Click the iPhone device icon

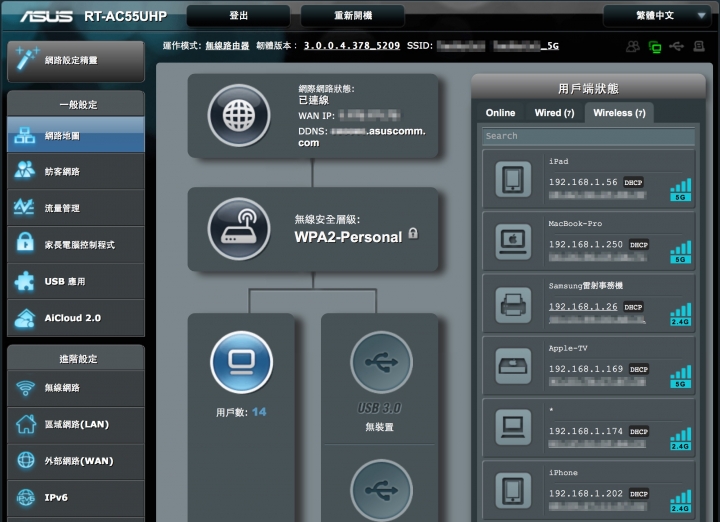tap(513, 490)
